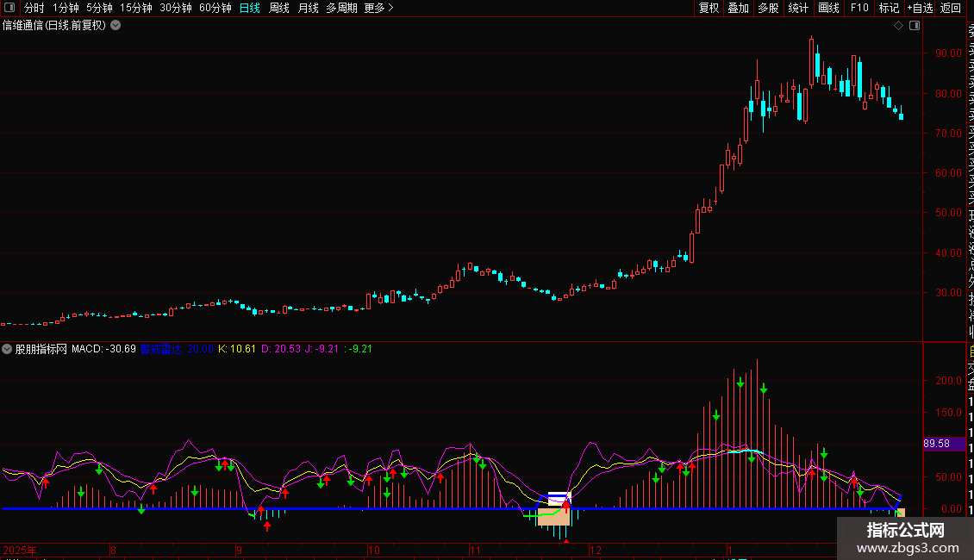Image resolution: width=974 pixels, height=560 pixels.
Task: Click the 复权 price adjustment button
Action: click(x=709, y=8)
